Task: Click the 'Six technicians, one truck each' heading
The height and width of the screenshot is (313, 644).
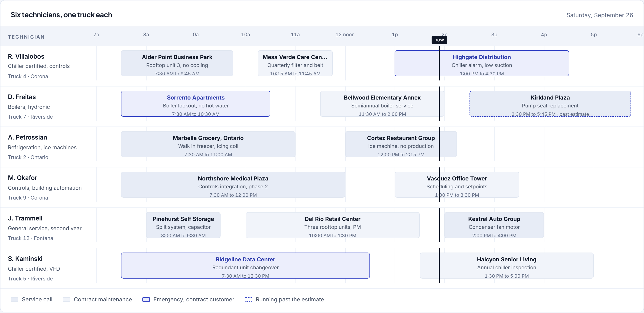Action: tap(61, 15)
